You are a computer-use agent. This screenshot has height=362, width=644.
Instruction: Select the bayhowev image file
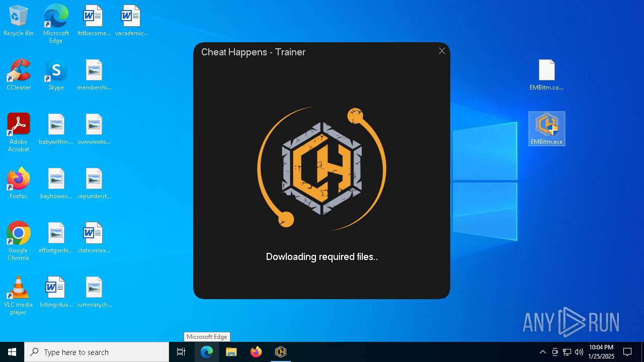point(56,184)
